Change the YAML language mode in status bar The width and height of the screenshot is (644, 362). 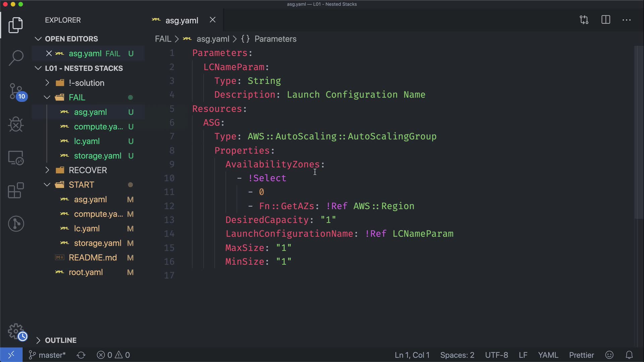coord(548,355)
